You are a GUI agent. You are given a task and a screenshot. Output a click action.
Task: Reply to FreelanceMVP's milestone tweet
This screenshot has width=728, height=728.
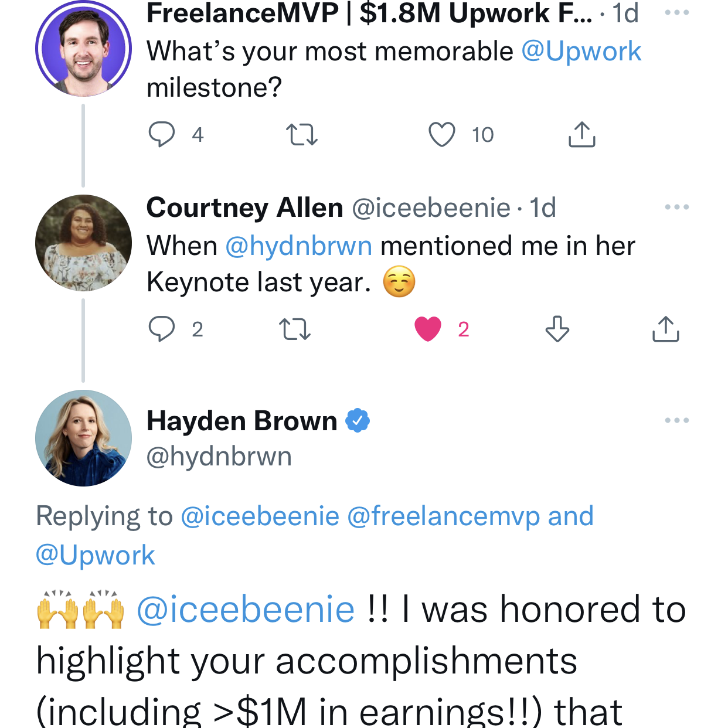coord(162,134)
